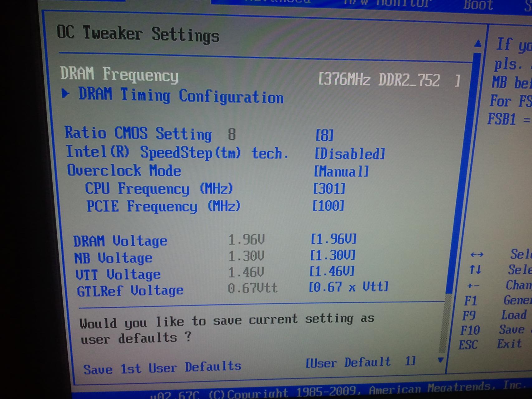Image resolution: width=532 pixels, height=399 pixels.
Task: Edit the PCIE Frequency value [100]
Action: tap(328, 206)
